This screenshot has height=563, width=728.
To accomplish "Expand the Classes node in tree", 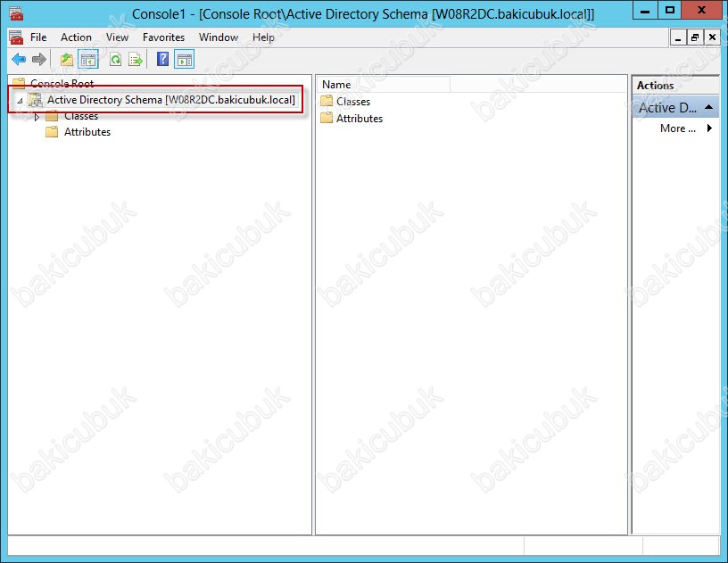I will click(37, 117).
